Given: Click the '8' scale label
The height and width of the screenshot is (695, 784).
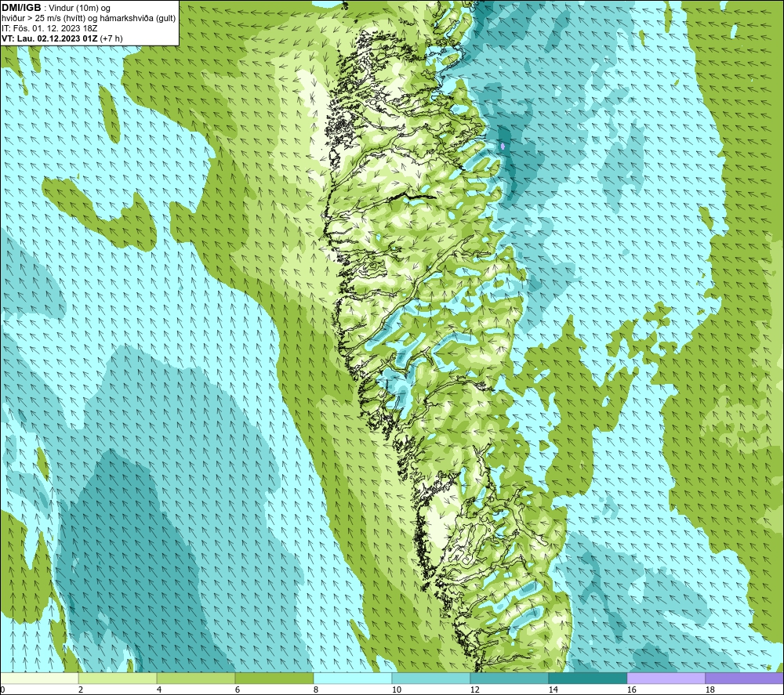Looking at the screenshot, I should pyautogui.click(x=315, y=690).
